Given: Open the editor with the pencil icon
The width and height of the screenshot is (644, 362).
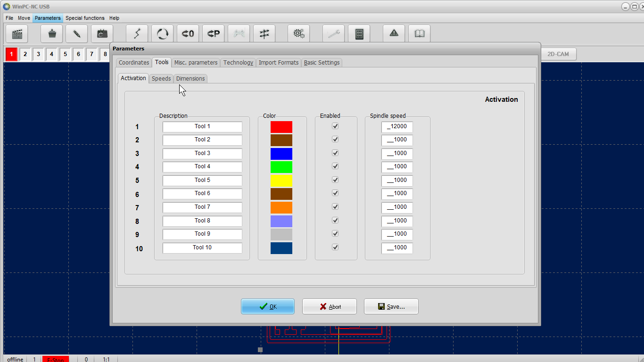Looking at the screenshot, I should tap(77, 34).
